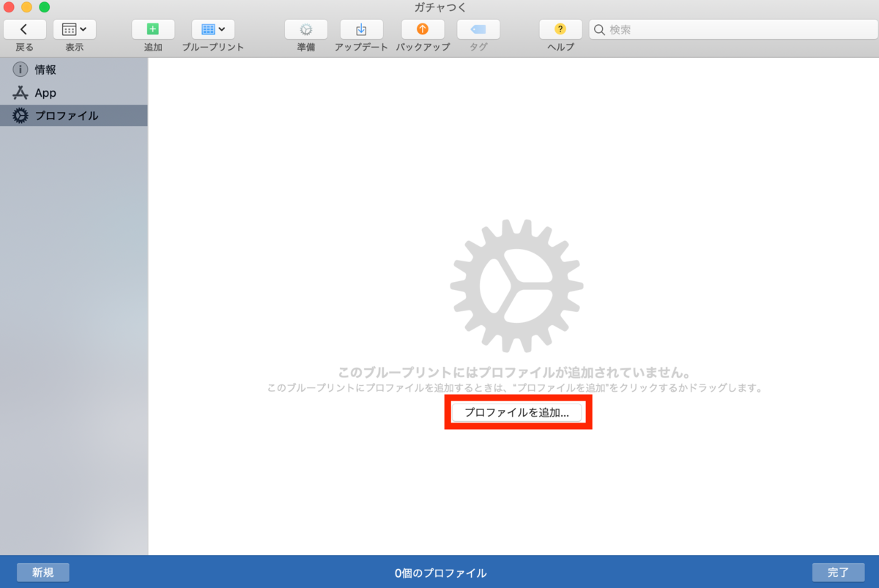Click the 新規 button
Image resolution: width=879 pixels, height=588 pixels.
coord(42,573)
